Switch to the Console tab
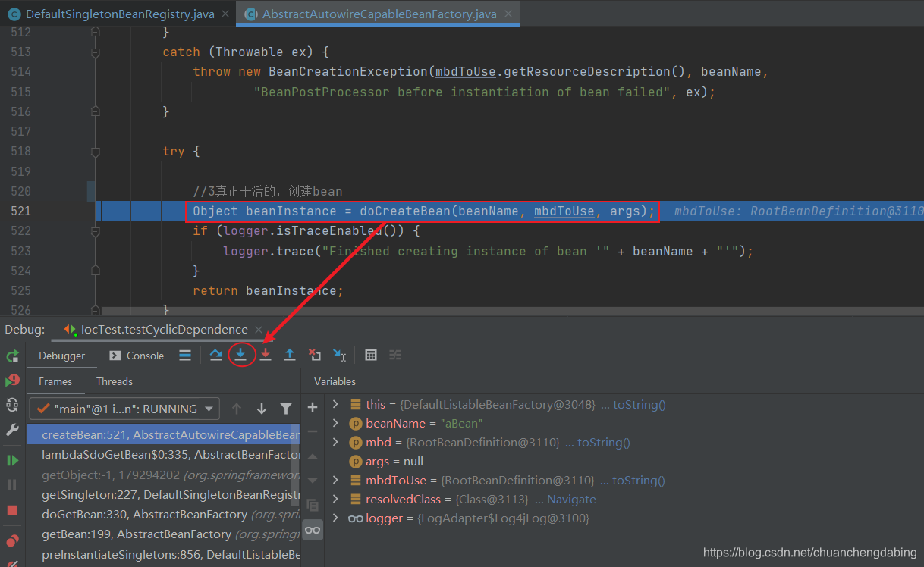This screenshot has height=567, width=924. pyautogui.click(x=137, y=356)
